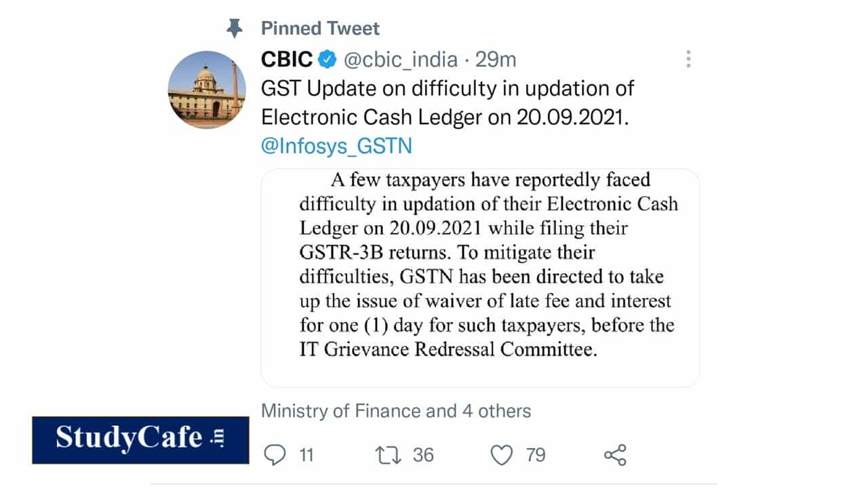
Task: Click the retweet arrows icon
Action: (388, 455)
